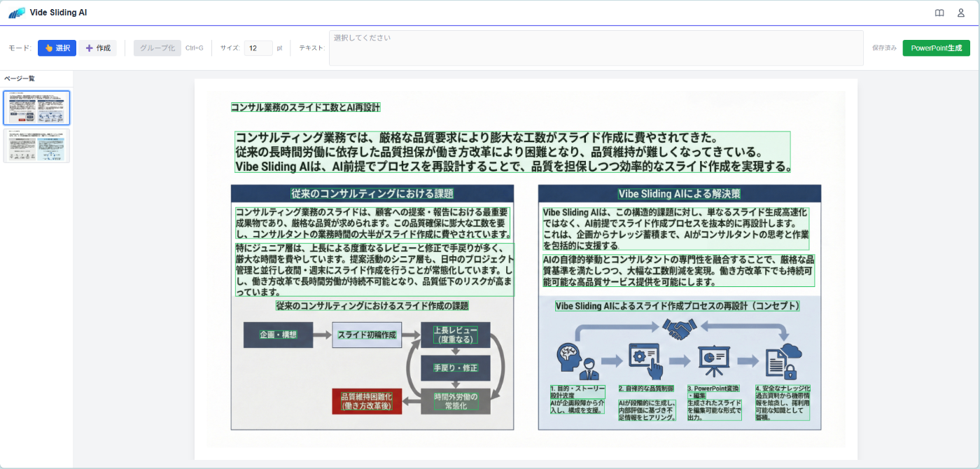The height and width of the screenshot is (469, 980).
Task: Select the three-line summary text block starting with コンサルティング業務では
Action: (x=513, y=152)
